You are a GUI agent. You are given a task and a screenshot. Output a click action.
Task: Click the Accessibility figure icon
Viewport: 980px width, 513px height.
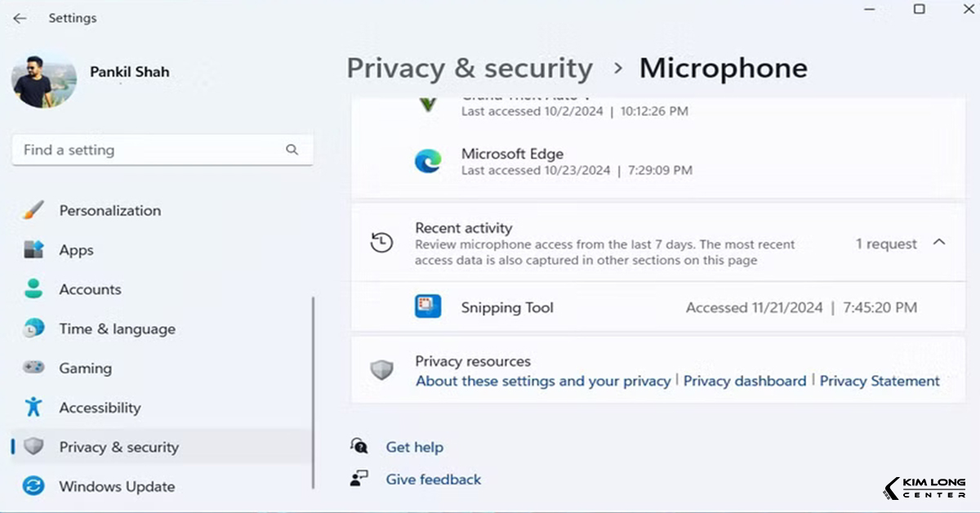33,408
